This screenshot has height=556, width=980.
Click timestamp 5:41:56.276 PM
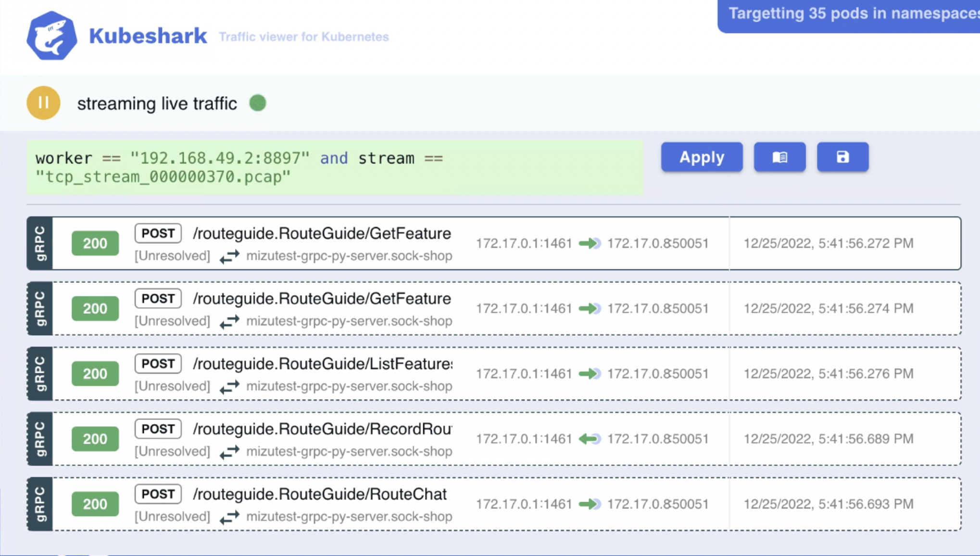[x=828, y=374]
